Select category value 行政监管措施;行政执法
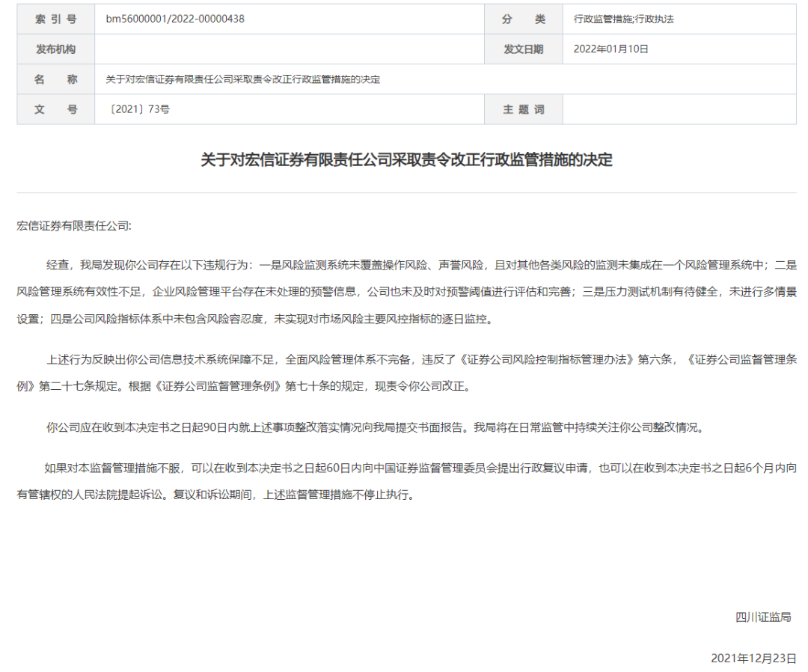Image resolution: width=808 pixels, height=672 pixels. pyautogui.click(x=623, y=19)
